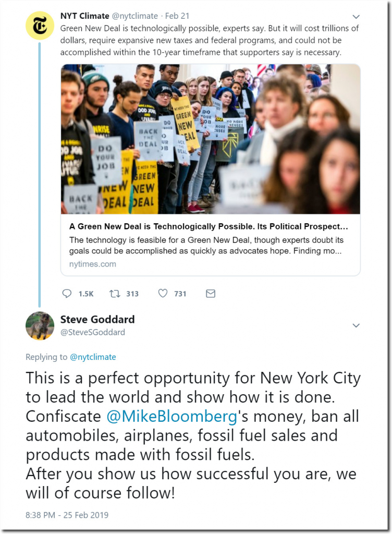The width and height of the screenshot is (392, 534).
Task: Click the article description text in the card
Action: tap(206, 245)
